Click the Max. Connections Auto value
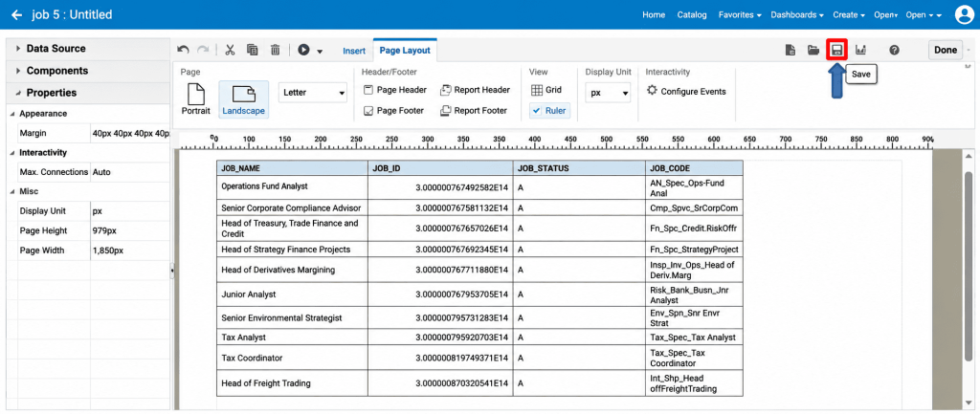The image size is (980, 414). point(130,172)
